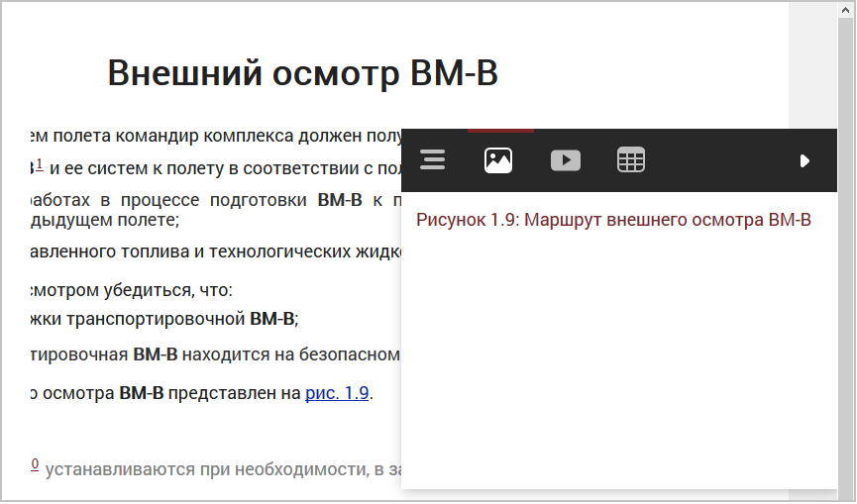Click the heading 'Внешний осмотр ВМ-В'
The width and height of the screenshot is (857, 504).
302,74
